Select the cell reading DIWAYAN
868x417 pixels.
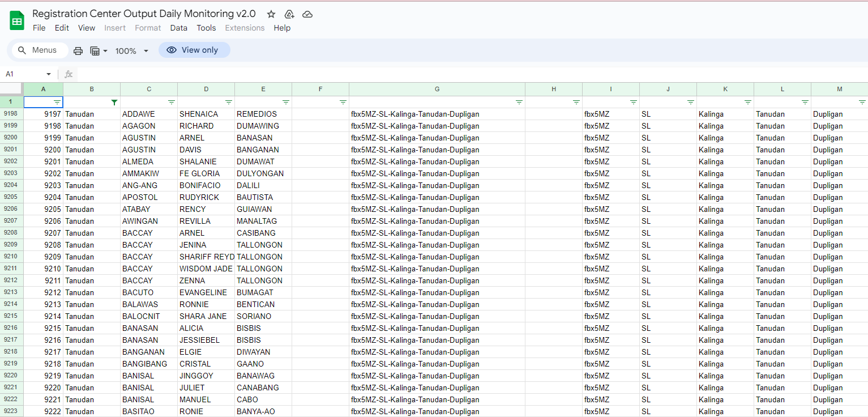pyautogui.click(x=263, y=352)
